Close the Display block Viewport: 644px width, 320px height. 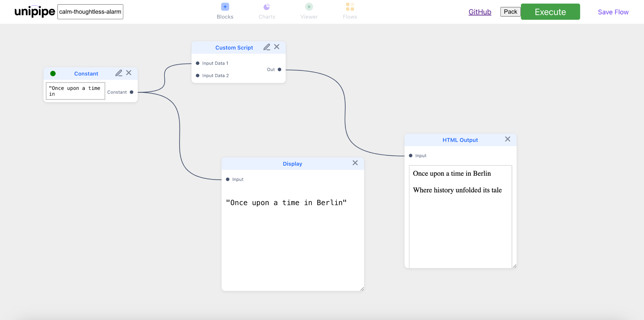pyautogui.click(x=355, y=163)
